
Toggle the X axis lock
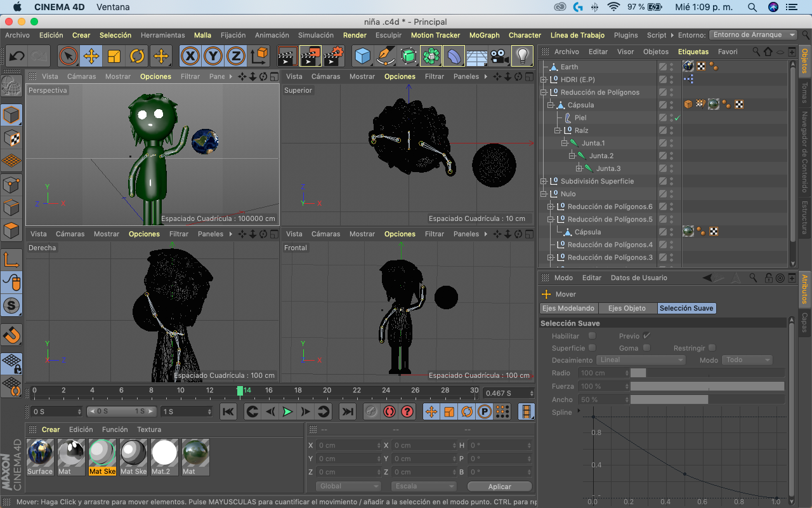pos(190,56)
